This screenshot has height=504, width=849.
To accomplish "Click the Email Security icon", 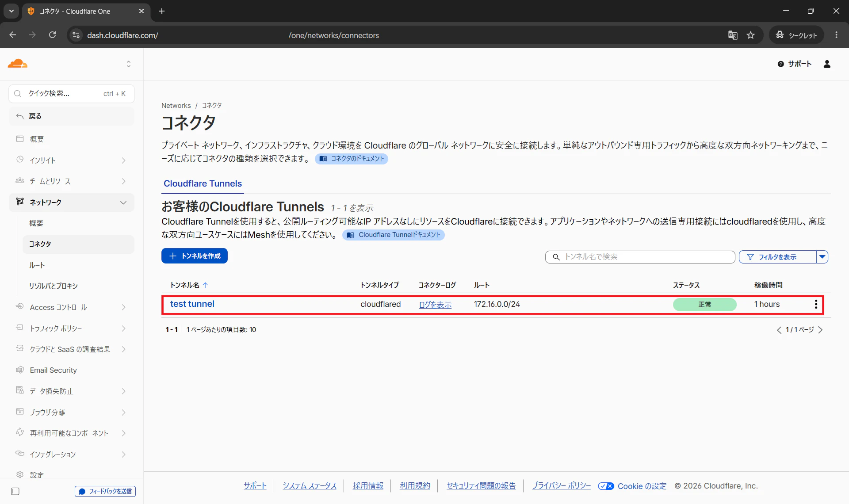I will (x=20, y=370).
